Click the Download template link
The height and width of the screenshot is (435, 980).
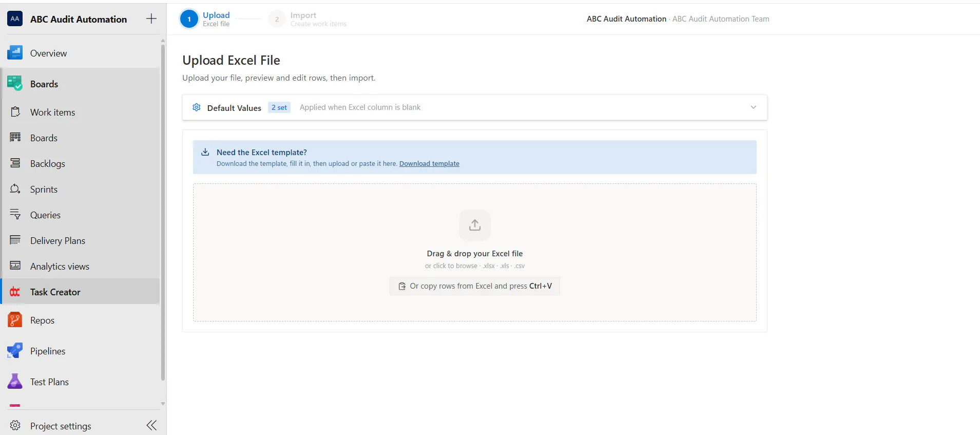click(x=429, y=163)
